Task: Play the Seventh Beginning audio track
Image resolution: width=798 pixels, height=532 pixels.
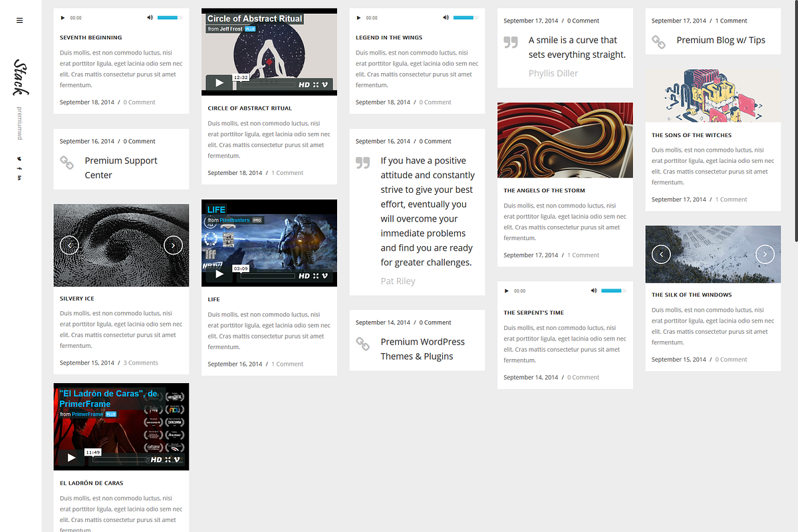Action: point(63,18)
